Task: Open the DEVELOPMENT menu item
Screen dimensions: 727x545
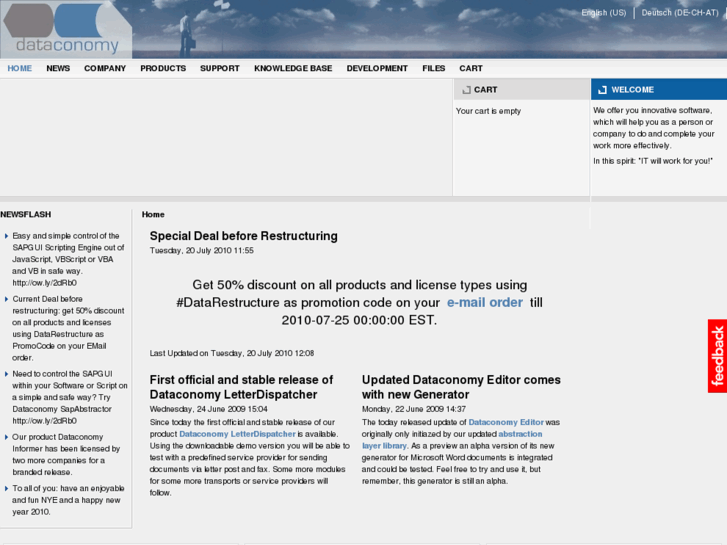Action: [x=377, y=68]
